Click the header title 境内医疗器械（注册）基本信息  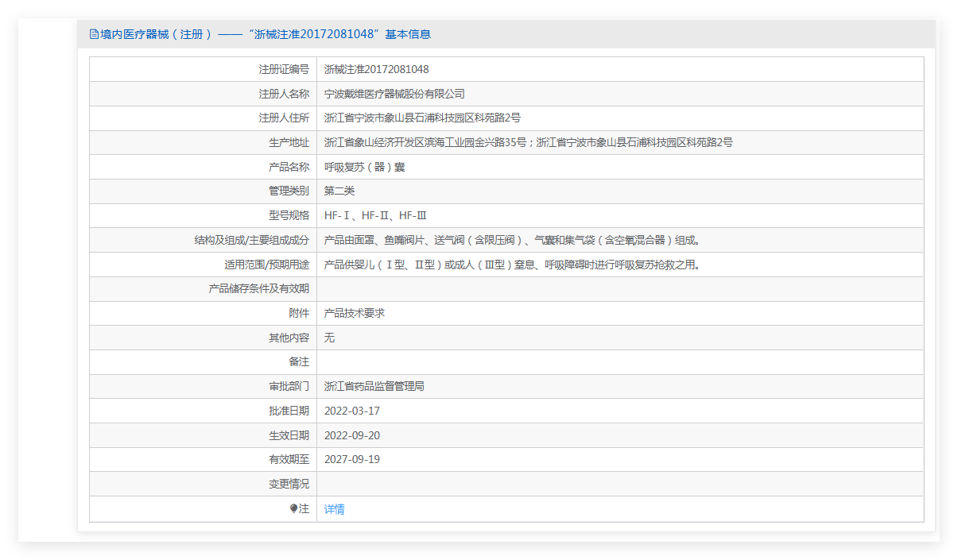[x=266, y=34]
